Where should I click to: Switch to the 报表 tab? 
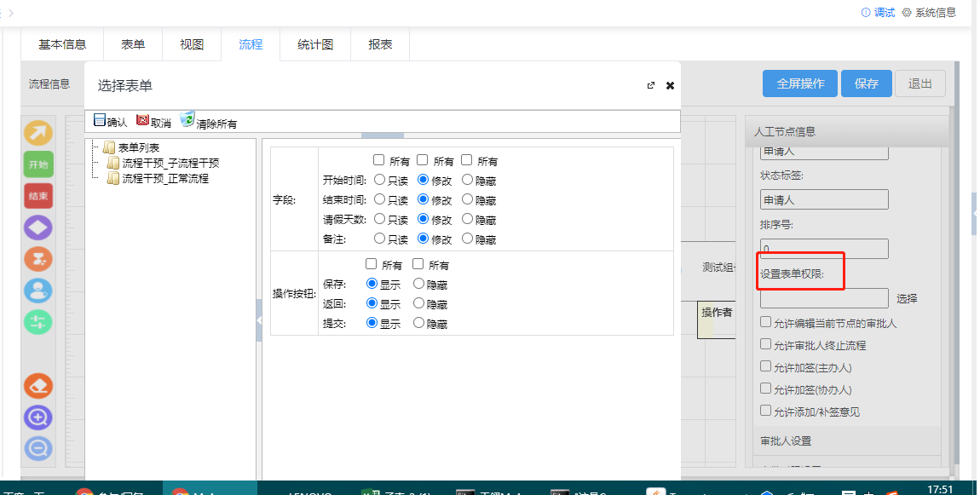click(380, 44)
